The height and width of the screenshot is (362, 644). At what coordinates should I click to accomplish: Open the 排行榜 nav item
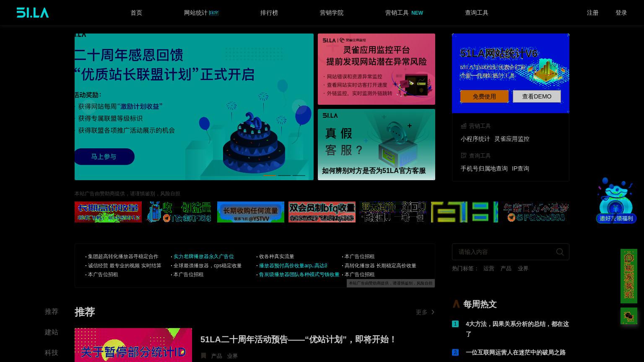tap(269, 13)
